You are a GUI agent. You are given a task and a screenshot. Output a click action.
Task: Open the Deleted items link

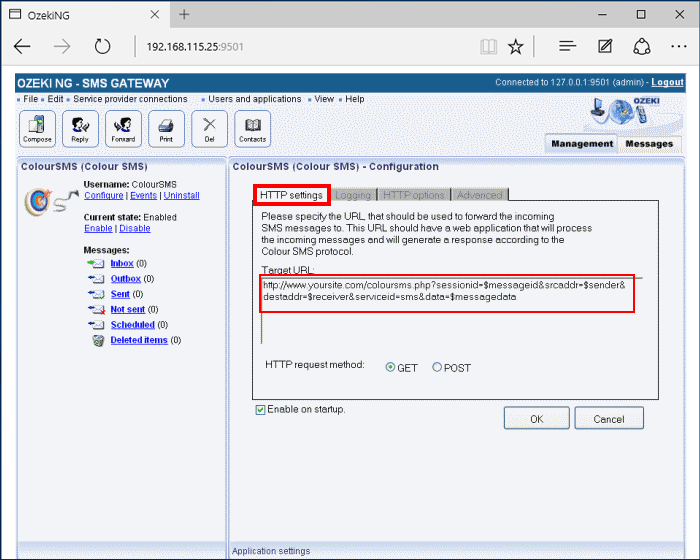click(x=139, y=340)
